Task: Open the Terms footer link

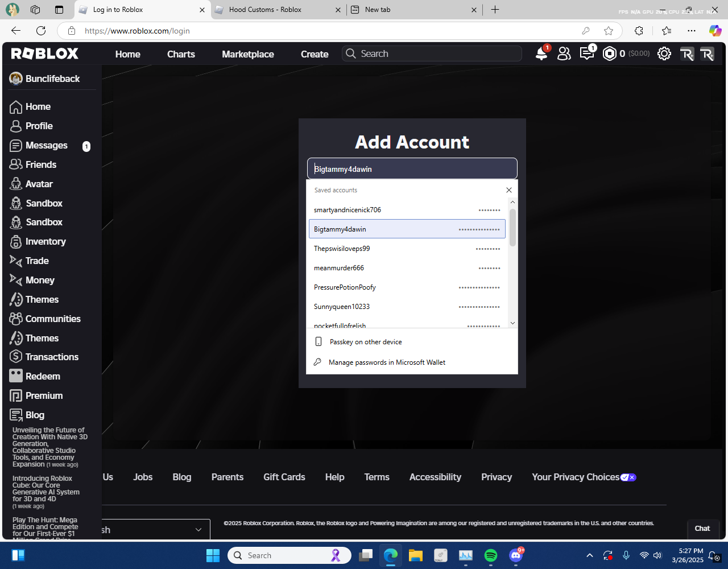Action: click(x=377, y=477)
